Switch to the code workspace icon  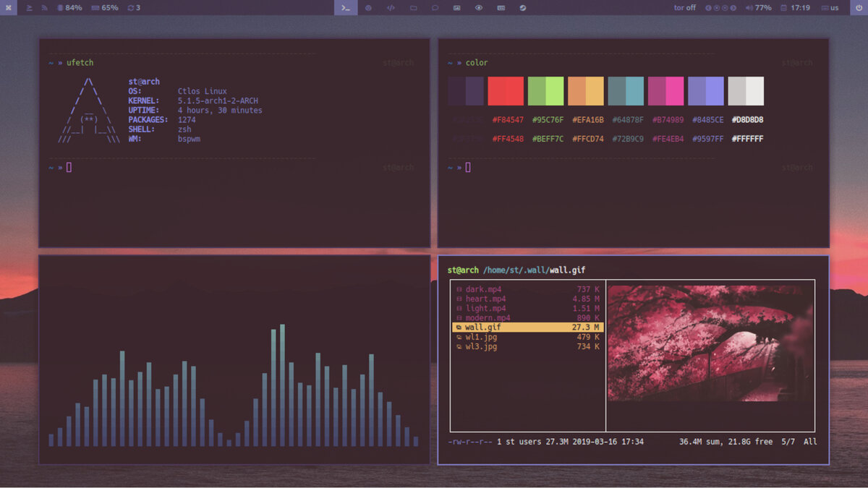tap(391, 7)
